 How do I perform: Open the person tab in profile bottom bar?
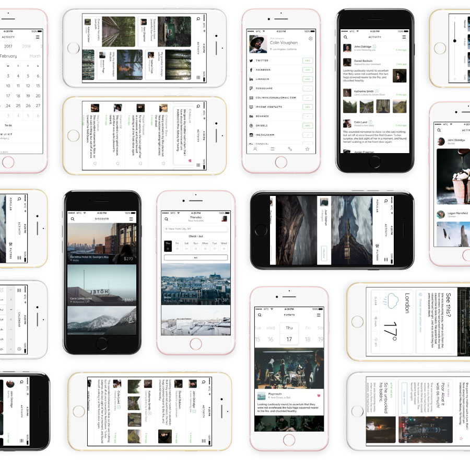click(x=255, y=149)
